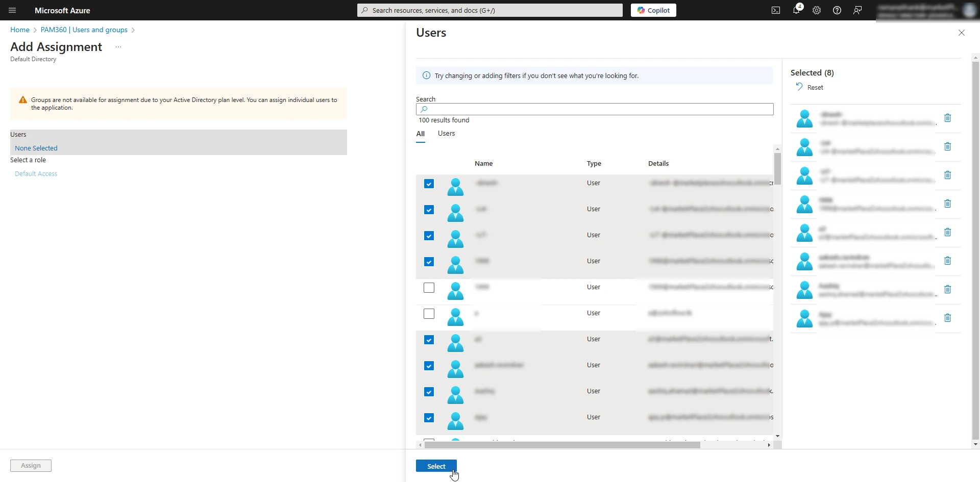The height and width of the screenshot is (482, 980).
Task: Open the Azure portal hamburger menu
Action: coord(12,10)
